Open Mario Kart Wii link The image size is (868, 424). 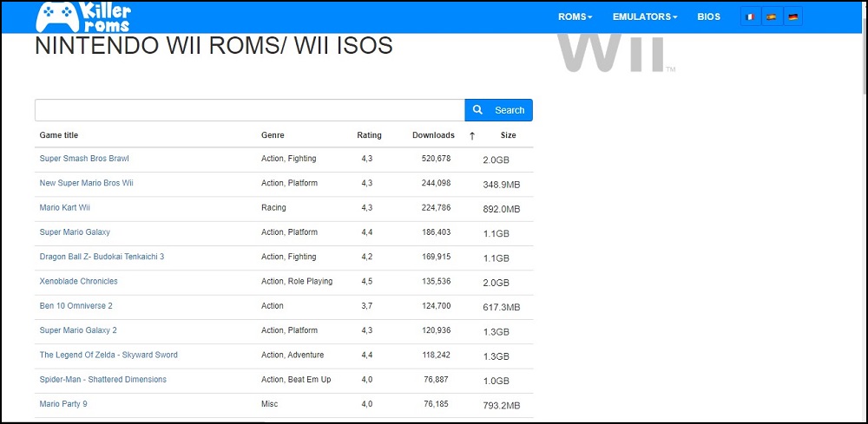tap(65, 207)
